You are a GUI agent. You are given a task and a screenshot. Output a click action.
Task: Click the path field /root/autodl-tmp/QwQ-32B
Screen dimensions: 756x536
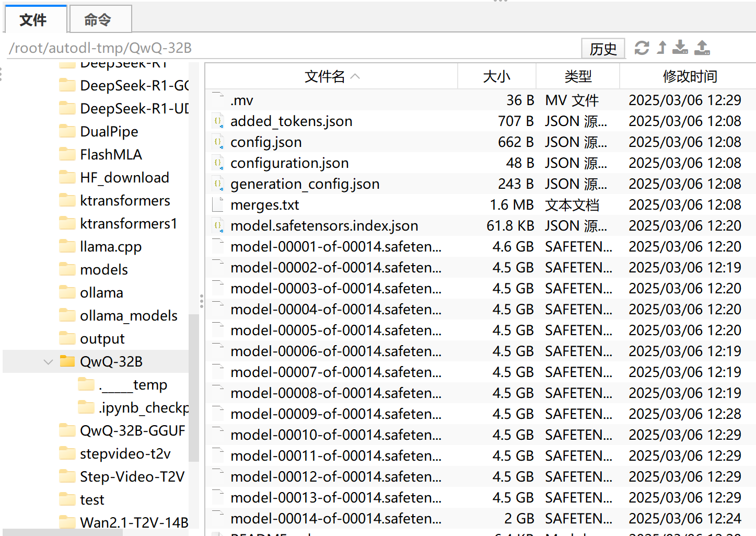click(293, 48)
